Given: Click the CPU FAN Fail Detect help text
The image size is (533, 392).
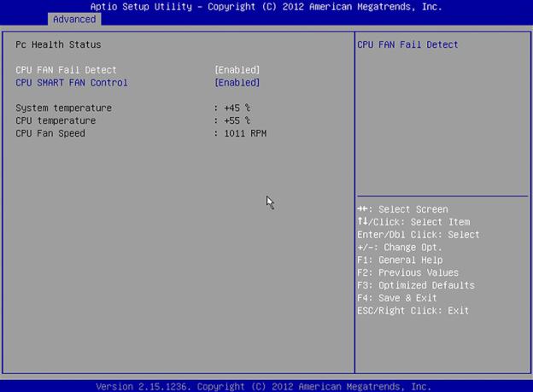Looking at the screenshot, I should coord(407,44).
